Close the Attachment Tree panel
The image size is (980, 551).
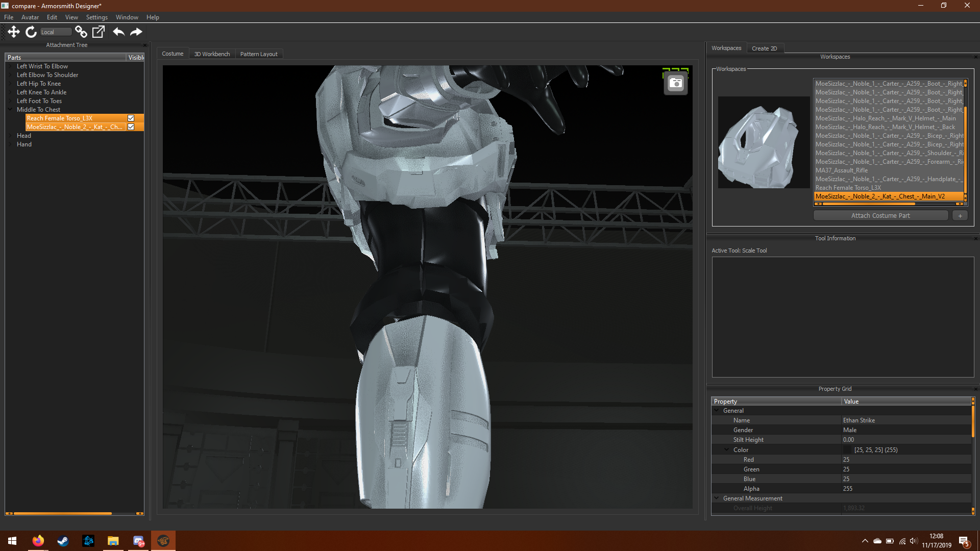(144, 45)
